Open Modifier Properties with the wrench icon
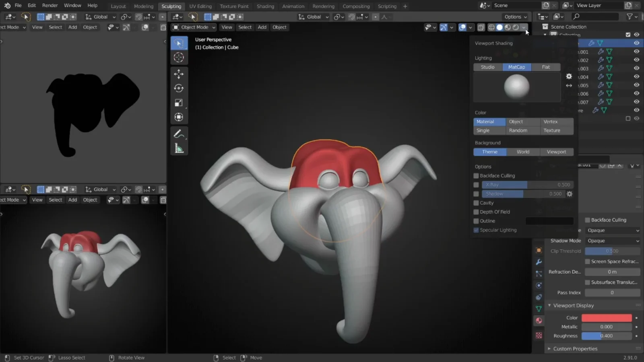Image resolution: width=644 pixels, height=362 pixels. click(x=539, y=262)
